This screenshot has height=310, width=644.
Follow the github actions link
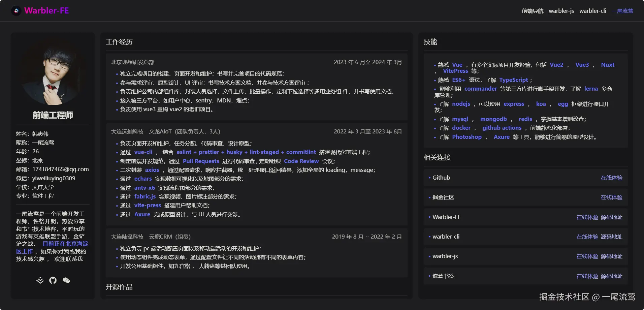point(502,128)
